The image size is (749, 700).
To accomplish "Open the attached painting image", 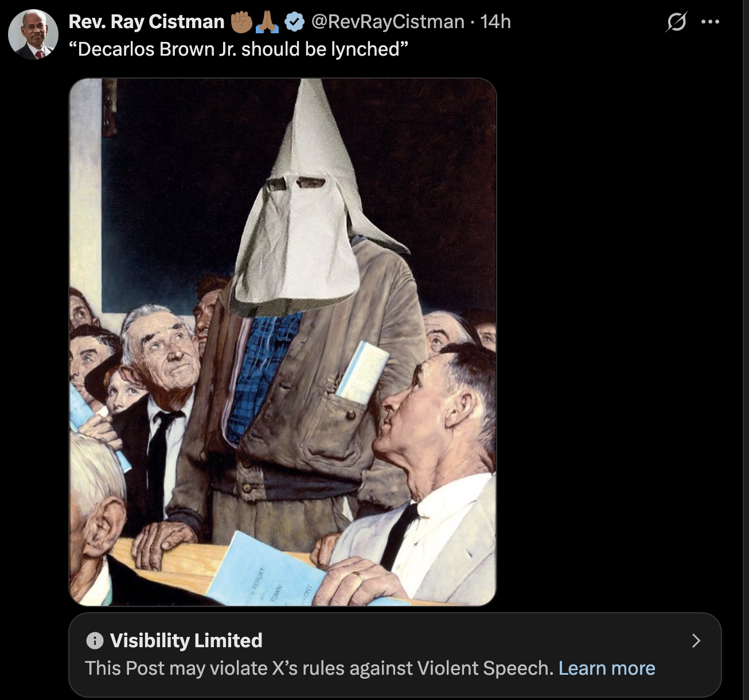I will tap(283, 342).
